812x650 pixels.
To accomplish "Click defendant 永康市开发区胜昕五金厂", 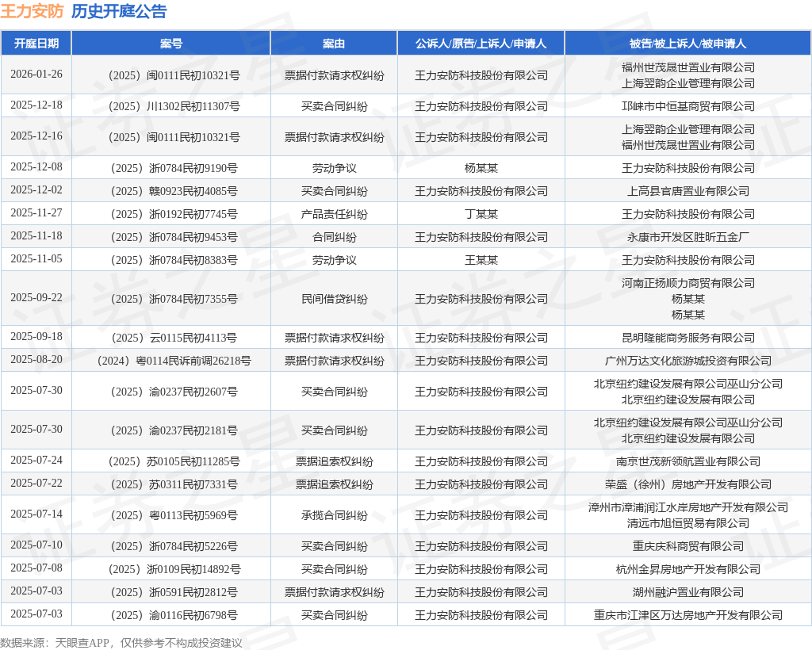I will click(688, 237).
